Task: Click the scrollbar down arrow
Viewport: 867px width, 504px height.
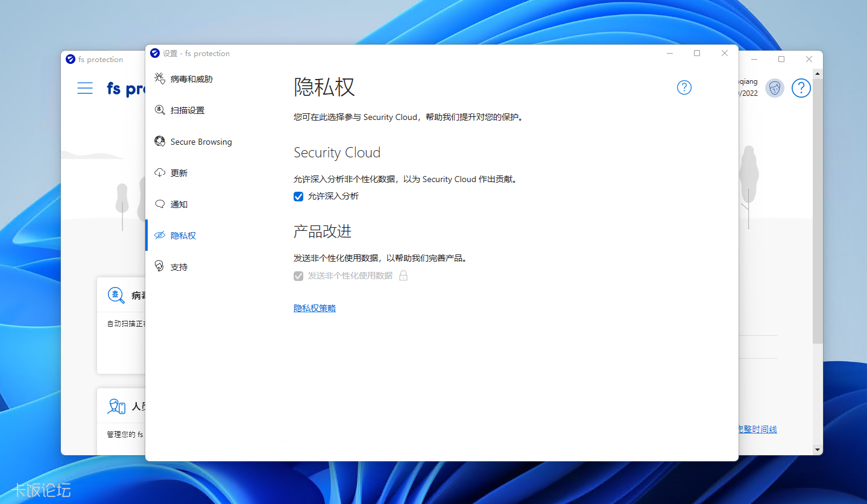Action: point(817,450)
